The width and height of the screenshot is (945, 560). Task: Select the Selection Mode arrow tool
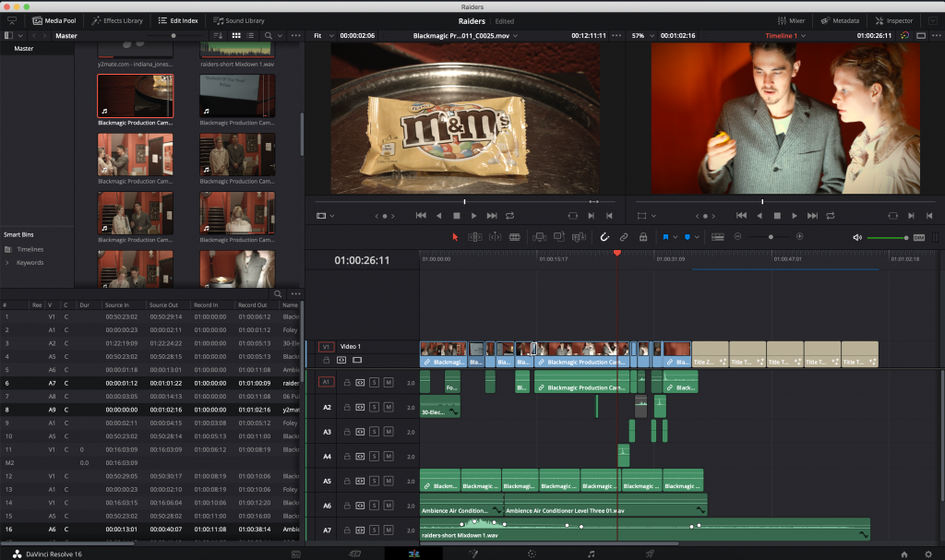[x=455, y=237]
